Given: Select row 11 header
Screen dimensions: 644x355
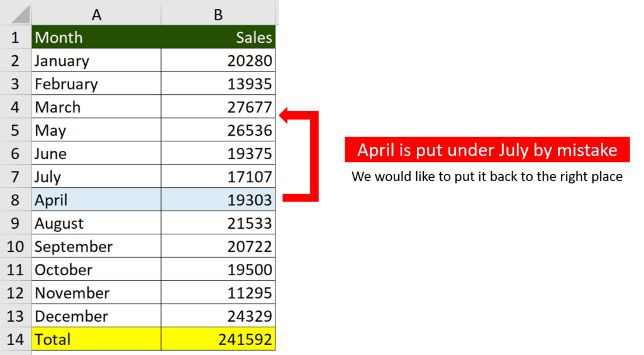Looking at the screenshot, I should 15,269.
